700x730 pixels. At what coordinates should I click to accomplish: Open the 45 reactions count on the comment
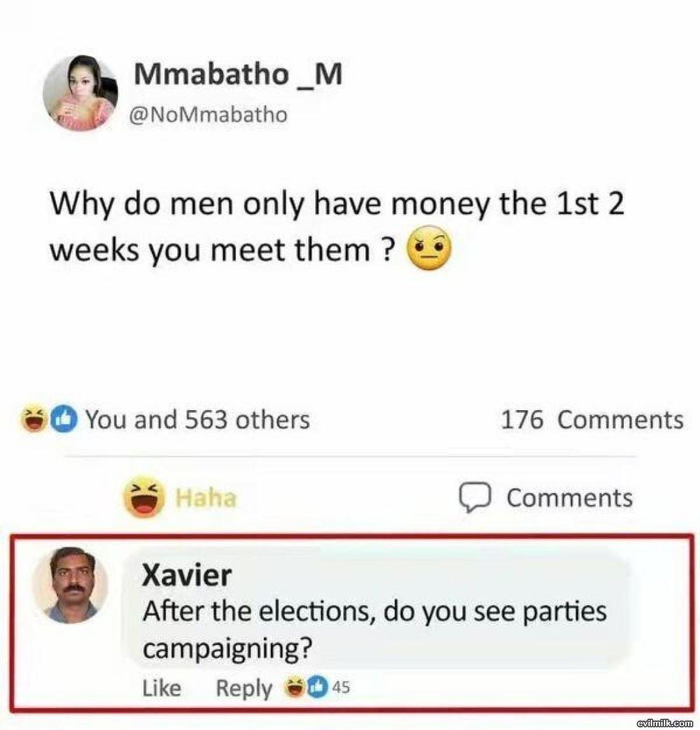(341, 687)
